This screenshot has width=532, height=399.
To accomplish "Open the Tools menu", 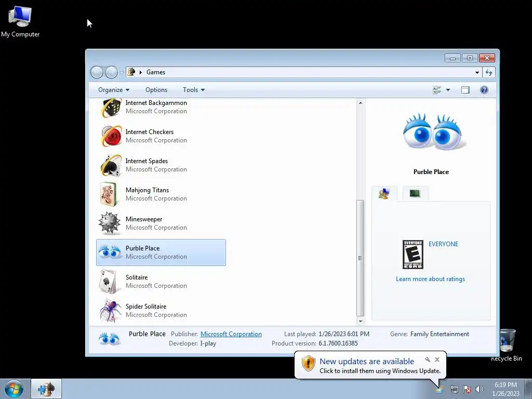I will (194, 90).
